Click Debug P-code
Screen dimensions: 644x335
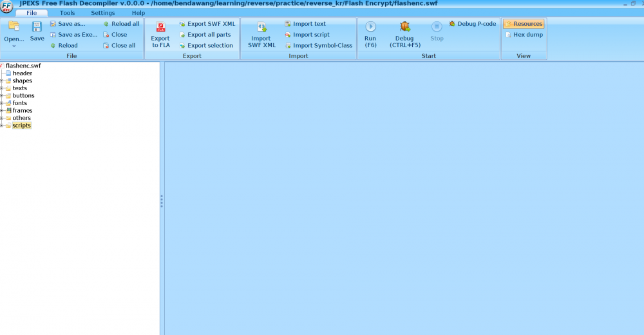[472, 24]
